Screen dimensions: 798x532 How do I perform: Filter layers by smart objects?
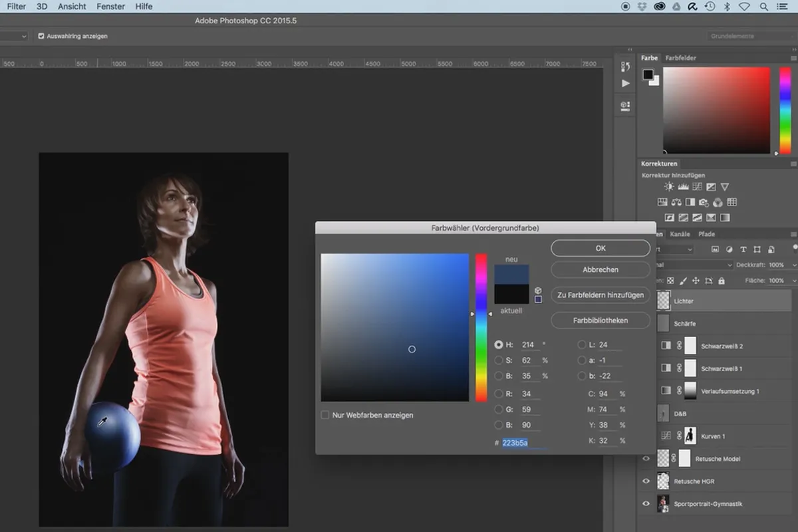[x=771, y=249]
